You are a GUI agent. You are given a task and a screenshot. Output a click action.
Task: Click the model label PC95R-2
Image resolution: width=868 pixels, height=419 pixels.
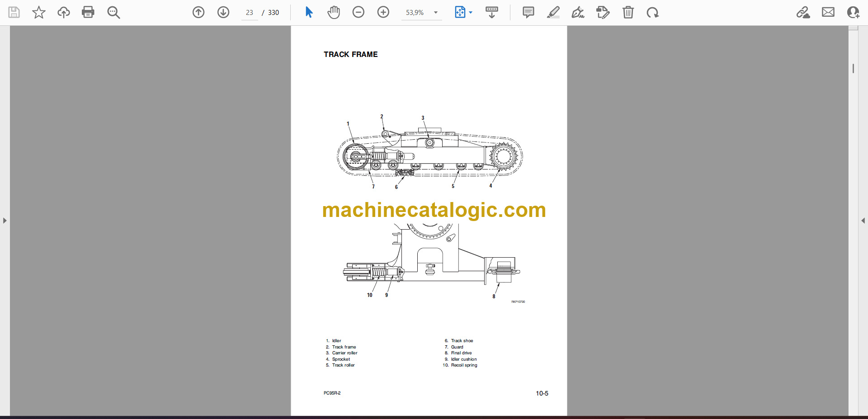[x=332, y=393]
